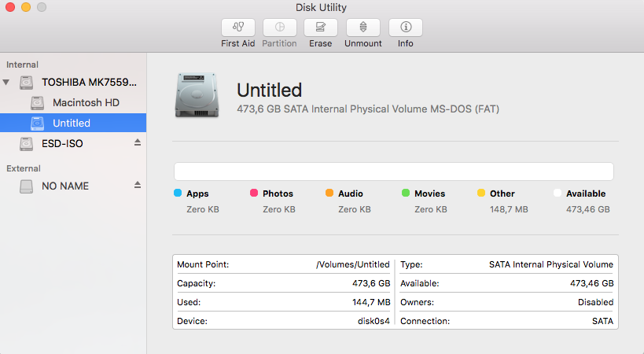Click the yellow Other color dot
This screenshot has width=644, height=354.
click(481, 193)
